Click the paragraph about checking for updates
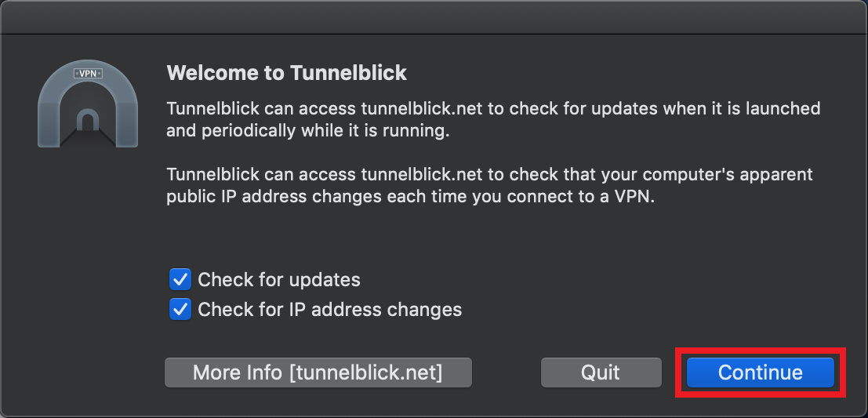 (x=493, y=120)
